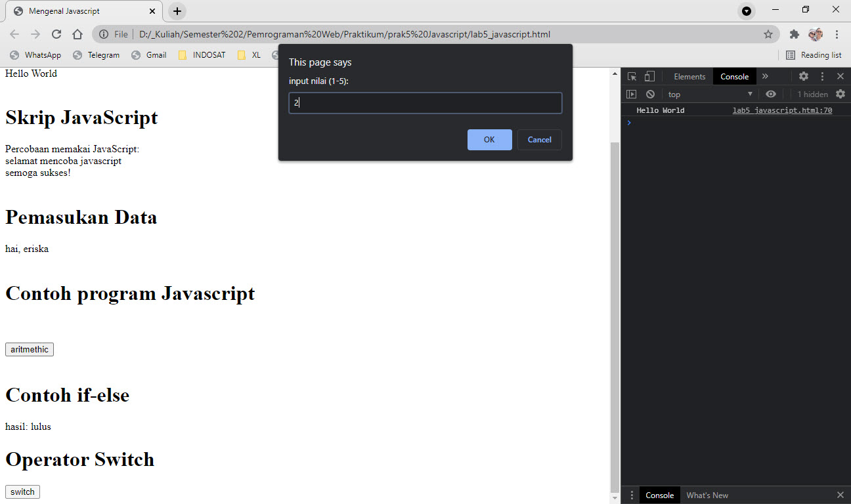Click the browser reload icon
Image resolution: width=851 pixels, height=504 pixels.
(x=56, y=34)
